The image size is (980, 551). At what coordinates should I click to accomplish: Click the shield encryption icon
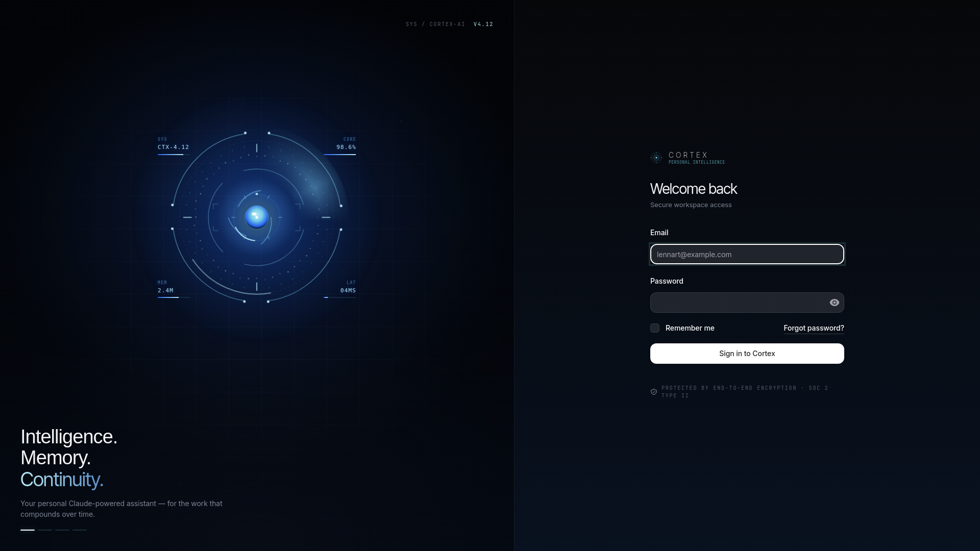point(654,392)
